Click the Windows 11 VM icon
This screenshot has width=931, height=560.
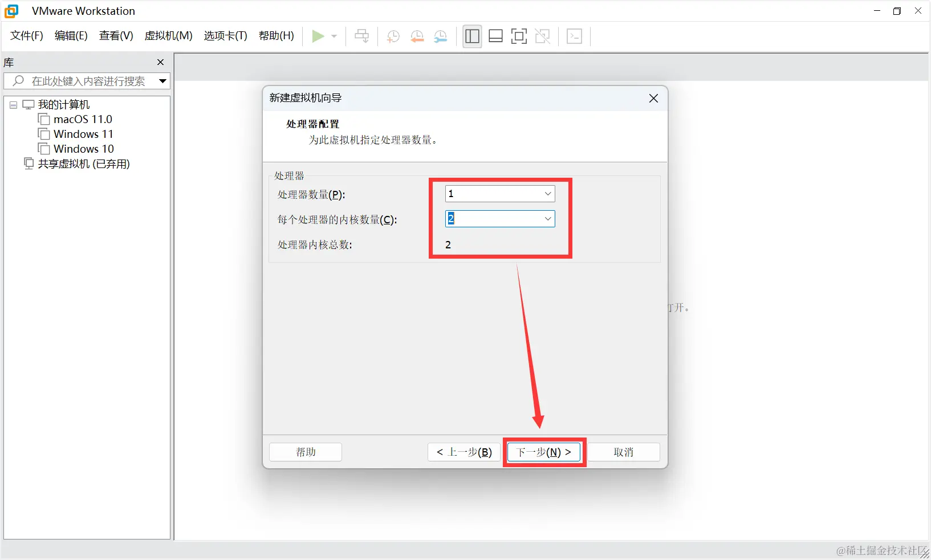(44, 134)
